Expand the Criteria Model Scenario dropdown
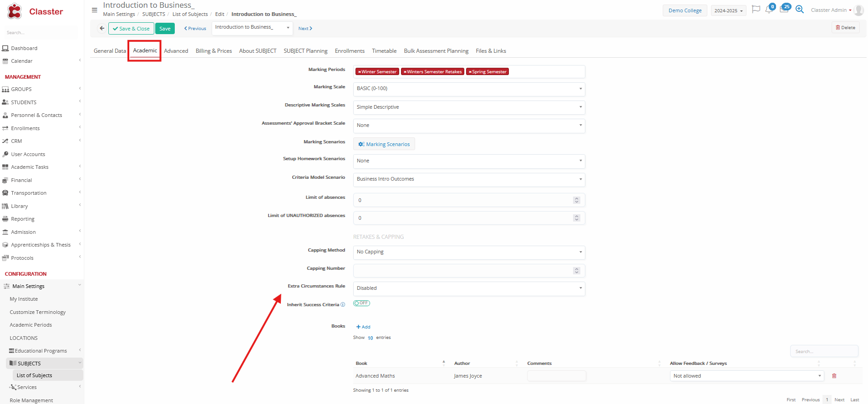Image resolution: width=868 pixels, height=404 pixels. point(468,179)
